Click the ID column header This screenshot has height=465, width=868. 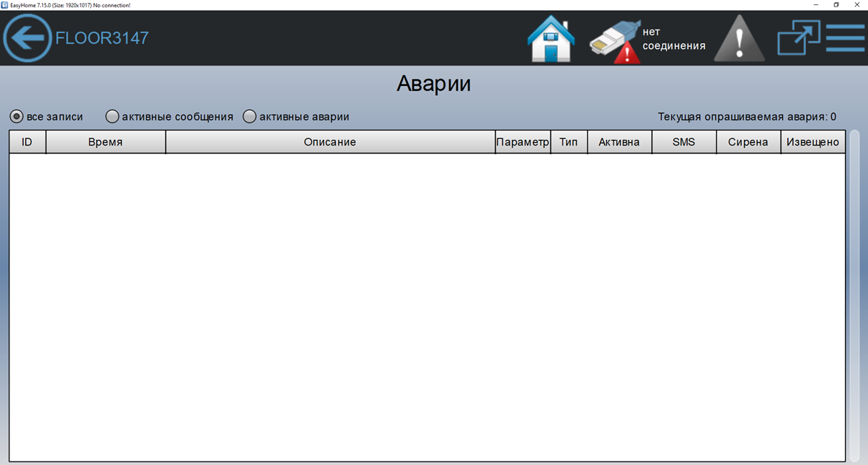click(27, 142)
